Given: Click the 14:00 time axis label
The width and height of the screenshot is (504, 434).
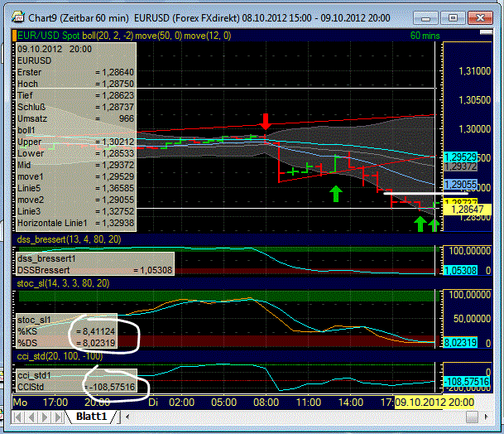Looking at the screenshot, I should (x=351, y=403).
